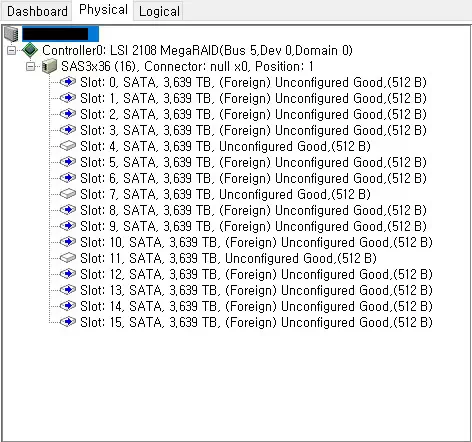Select the Slot: 10 SATA drive row text
472x442 pixels.
(x=256, y=242)
